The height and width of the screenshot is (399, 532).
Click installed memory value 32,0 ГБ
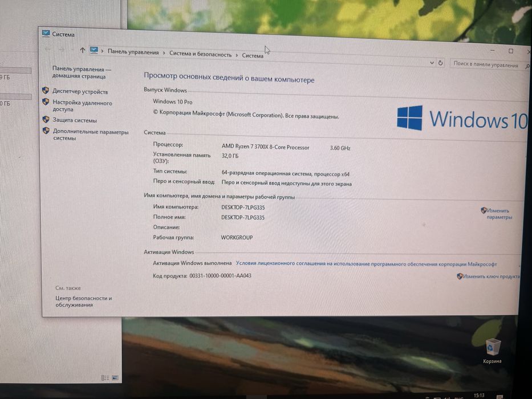point(230,156)
